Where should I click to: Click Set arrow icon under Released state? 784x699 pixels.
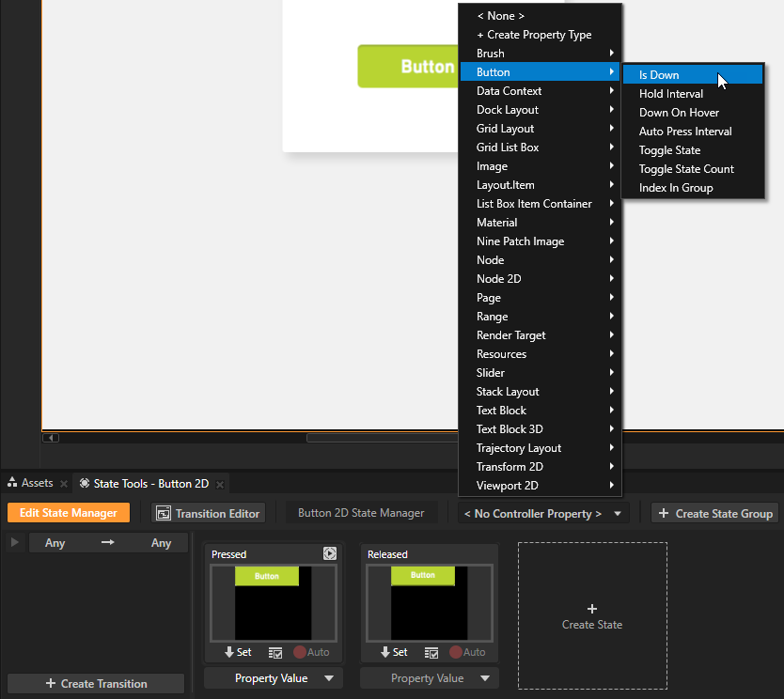tap(385, 652)
